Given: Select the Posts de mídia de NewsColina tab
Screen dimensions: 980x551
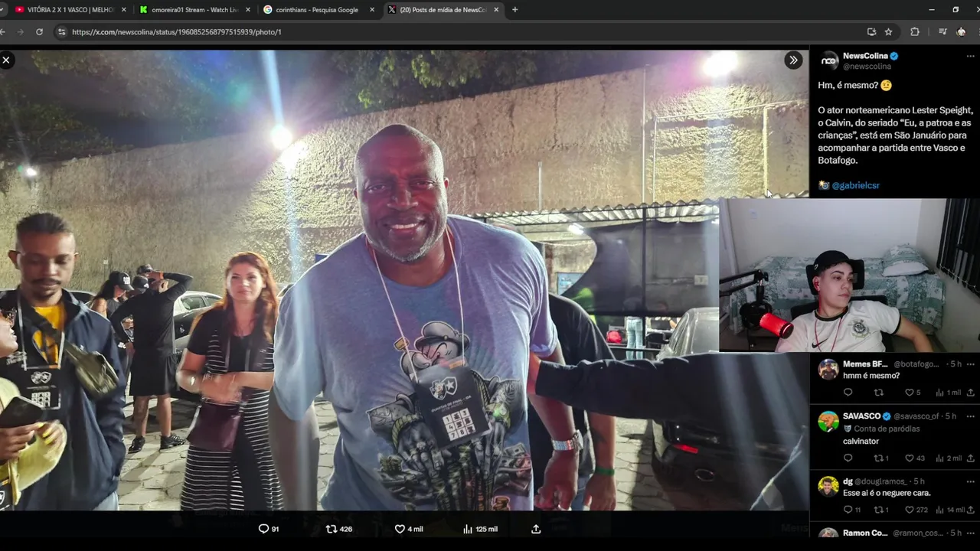Looking at the screenshot, I should coord(443,10).
